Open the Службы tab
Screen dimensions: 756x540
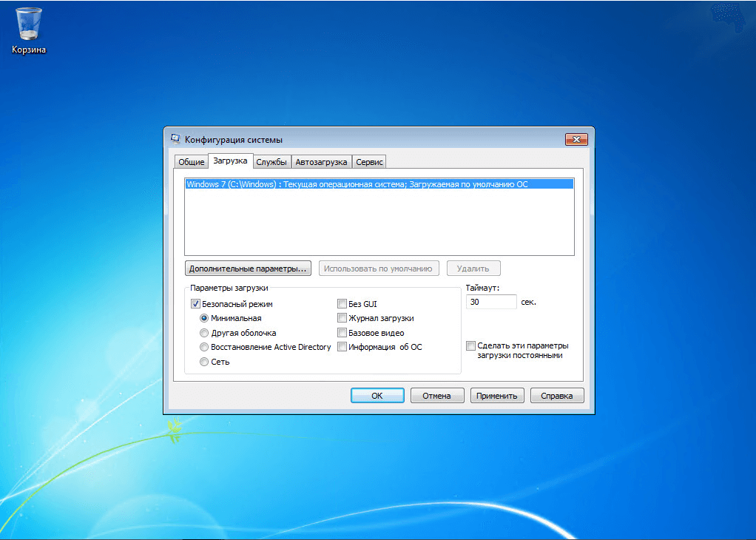271,162
